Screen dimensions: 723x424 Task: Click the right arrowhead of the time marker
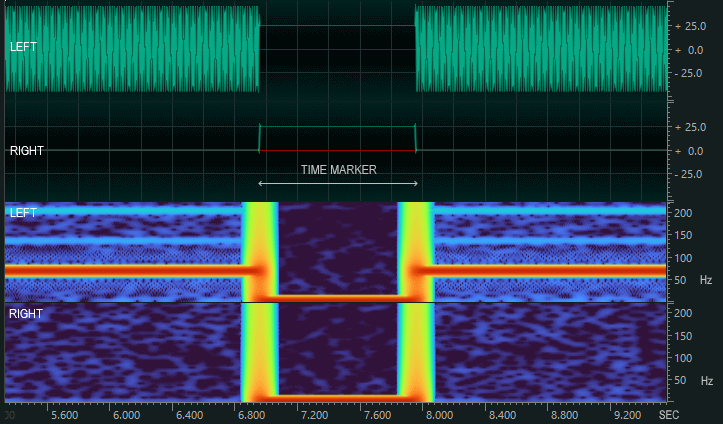(x=415, y=184)
